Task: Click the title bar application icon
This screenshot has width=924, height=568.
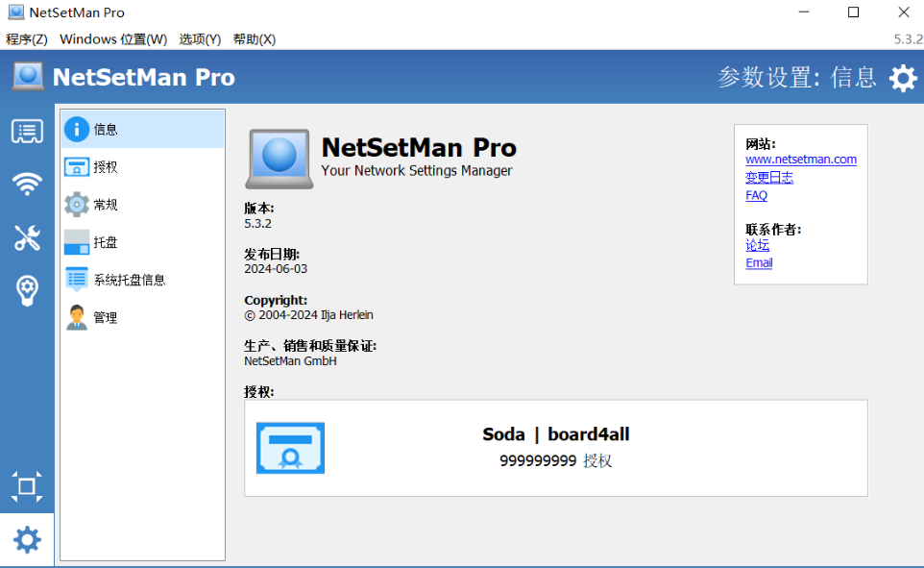Action: coord(16,12)
